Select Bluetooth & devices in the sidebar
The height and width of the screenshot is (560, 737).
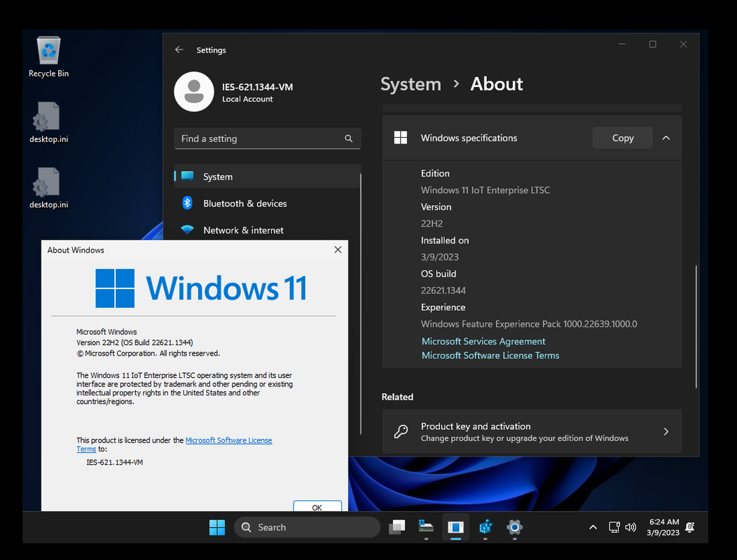[x=267, y=203]
